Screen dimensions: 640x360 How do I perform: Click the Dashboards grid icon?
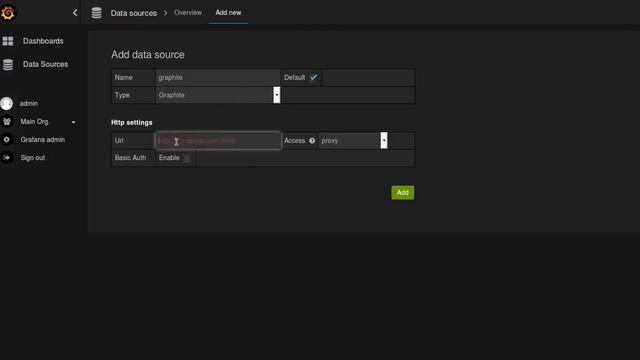(x=8, y=41)
